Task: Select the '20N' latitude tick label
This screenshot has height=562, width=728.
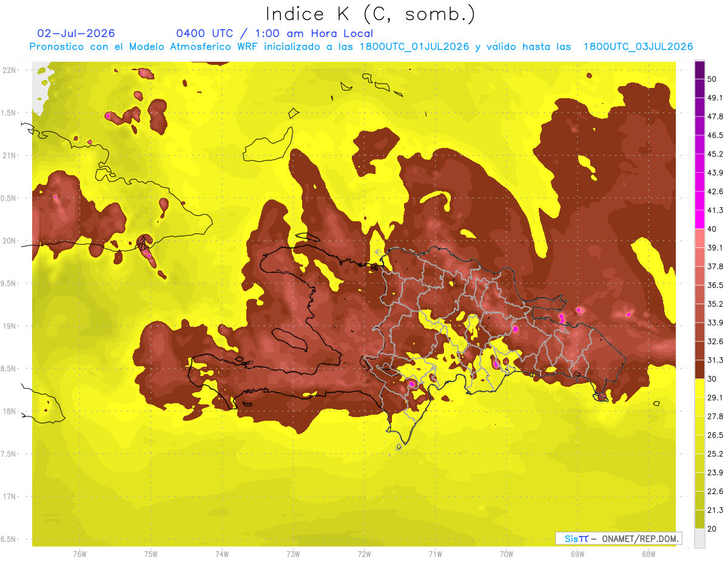Action: point(9,241)
